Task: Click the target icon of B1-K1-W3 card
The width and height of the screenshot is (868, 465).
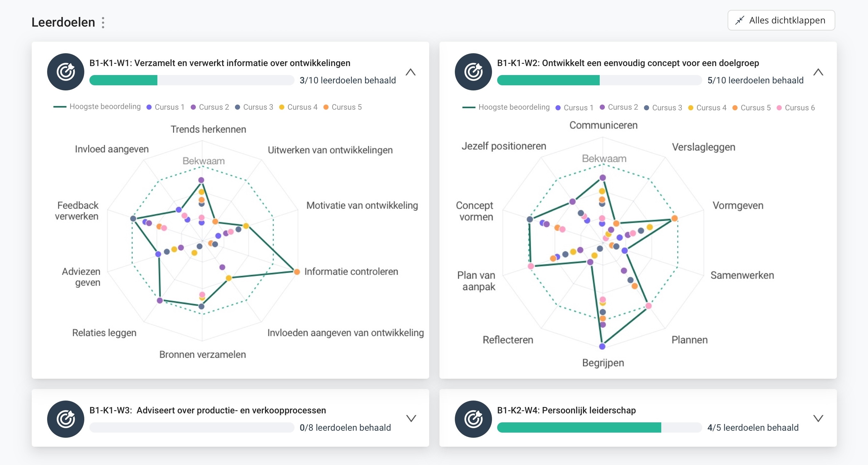Action: [66, 419]
